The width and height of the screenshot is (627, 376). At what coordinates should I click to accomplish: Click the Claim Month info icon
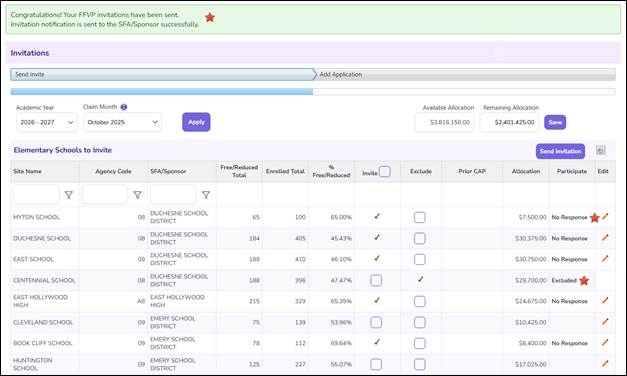[x=124, y=107]
